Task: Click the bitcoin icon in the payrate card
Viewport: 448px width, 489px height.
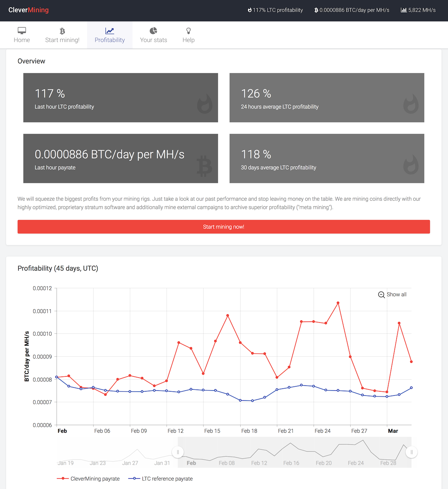Action: click(204, 166)
